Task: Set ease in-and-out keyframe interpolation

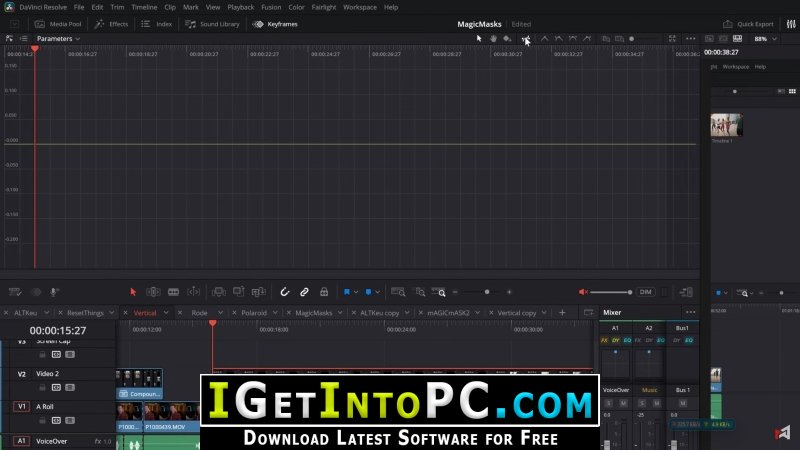Action: tap(573, 38)
